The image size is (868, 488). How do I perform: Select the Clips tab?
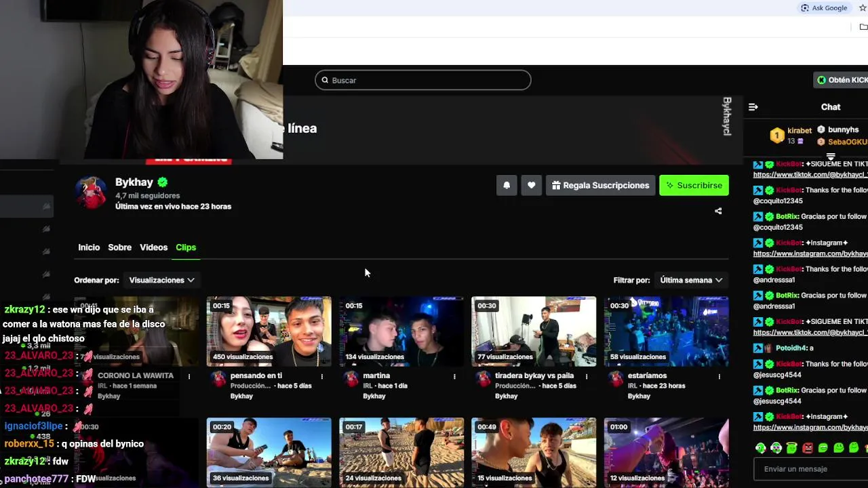coord(186,247)
